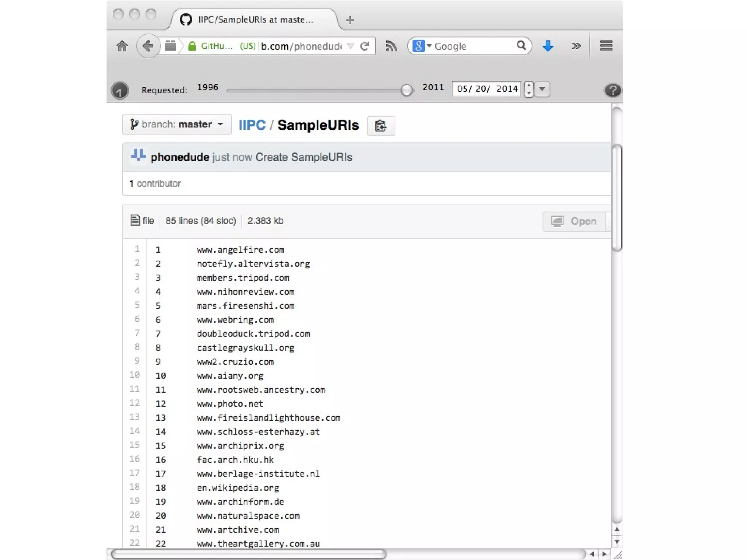
Task: Click the Firefox home icon
Action: tap(122, 46)
